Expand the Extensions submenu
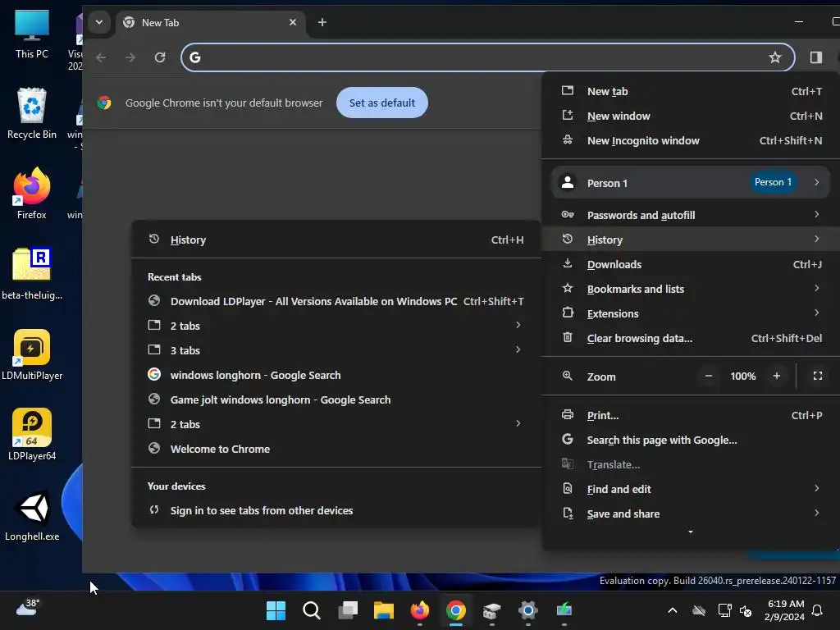 point(691,314)
